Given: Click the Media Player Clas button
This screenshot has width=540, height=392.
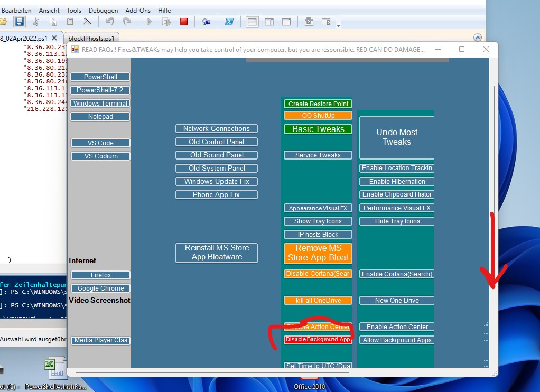Looking at the screenshot, I should click(100, 340).
